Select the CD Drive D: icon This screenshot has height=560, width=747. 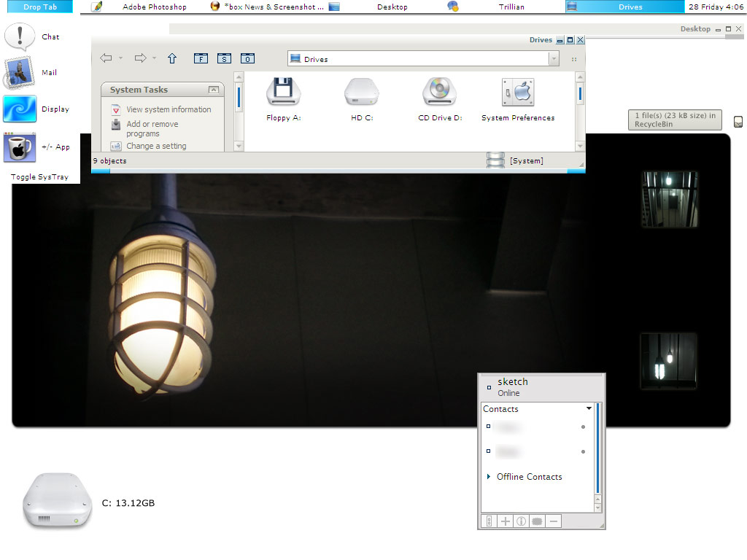click(440, 91)
